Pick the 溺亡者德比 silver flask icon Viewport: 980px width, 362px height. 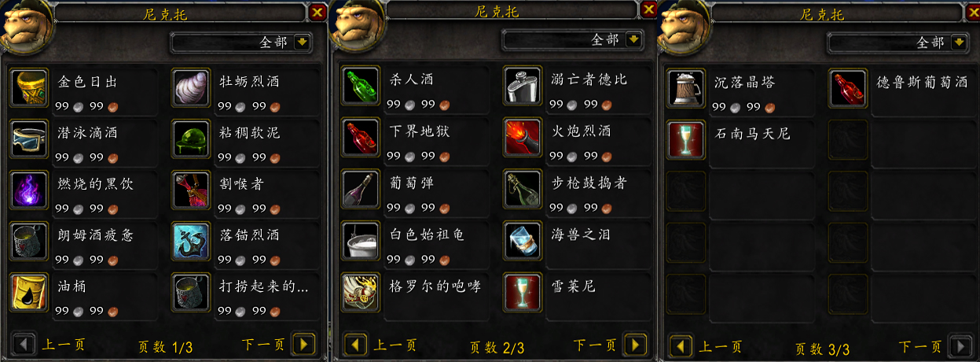coord(523,86)
